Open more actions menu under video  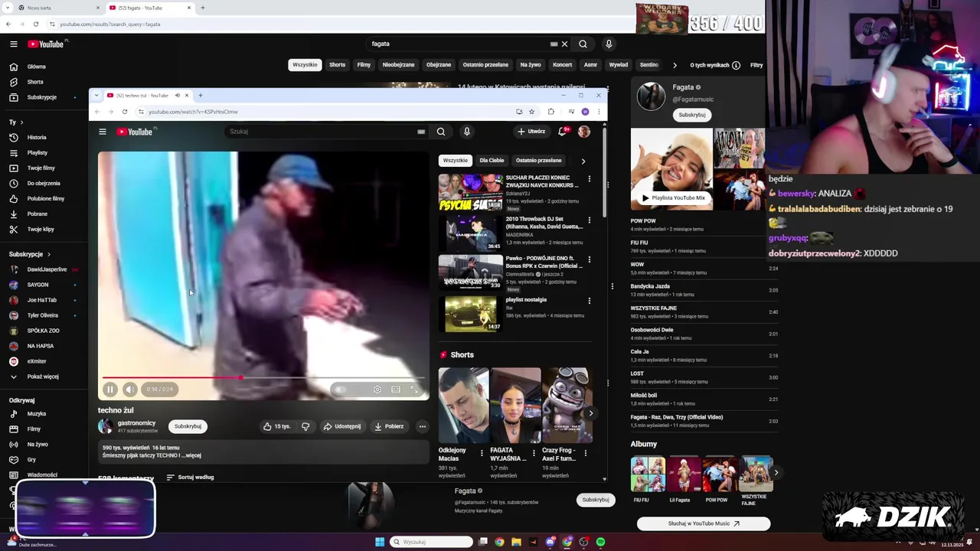click(422, 426)
